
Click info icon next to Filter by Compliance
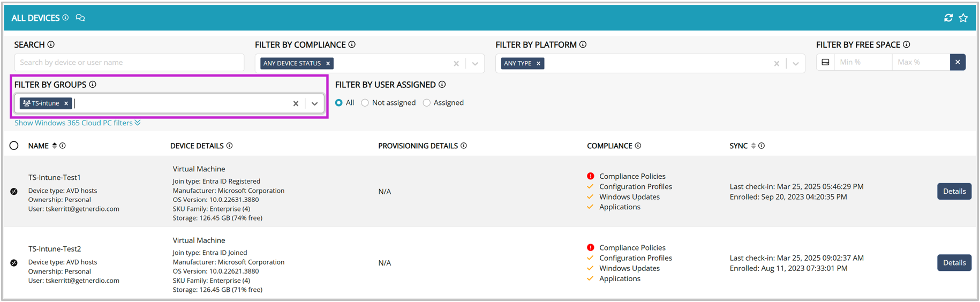coord(352,44)
